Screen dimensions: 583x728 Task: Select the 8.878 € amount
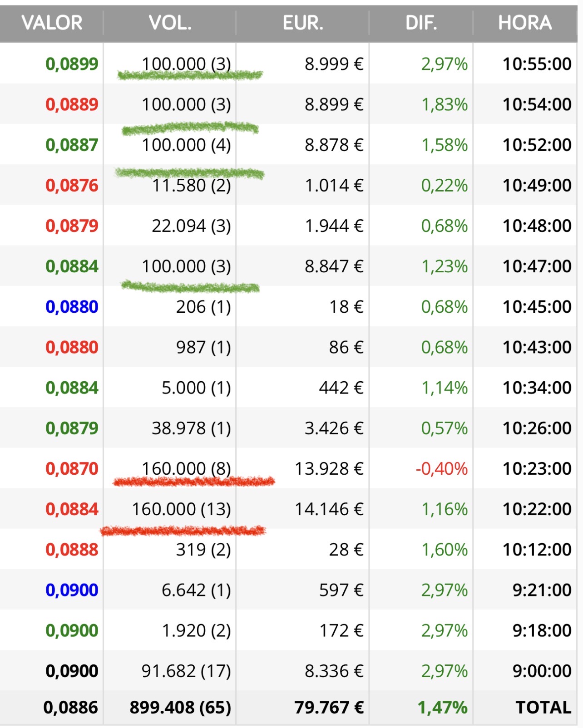pos(334,145)
